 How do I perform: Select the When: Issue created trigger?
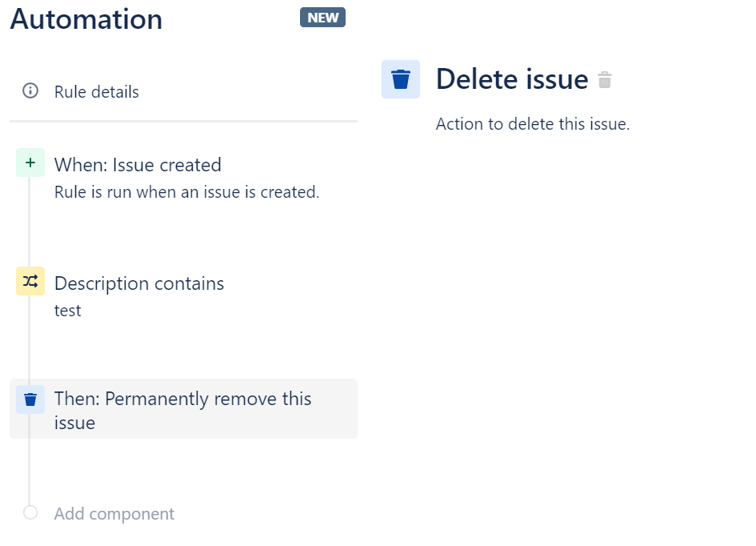(138, 165)
